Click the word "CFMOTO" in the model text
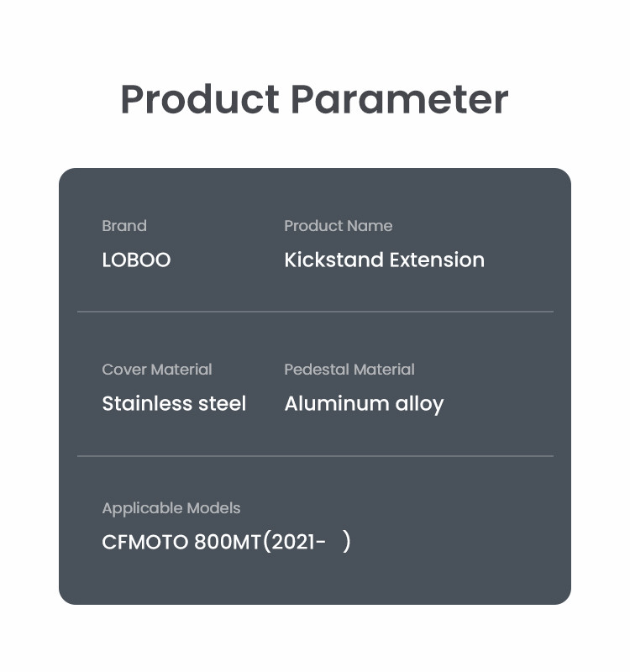 click(145, 543)
